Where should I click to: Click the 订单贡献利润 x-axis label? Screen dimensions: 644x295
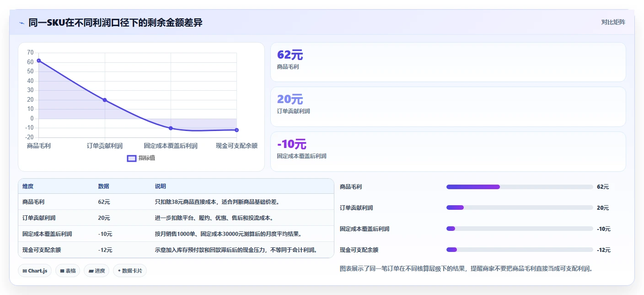click(x=105, y=146)
